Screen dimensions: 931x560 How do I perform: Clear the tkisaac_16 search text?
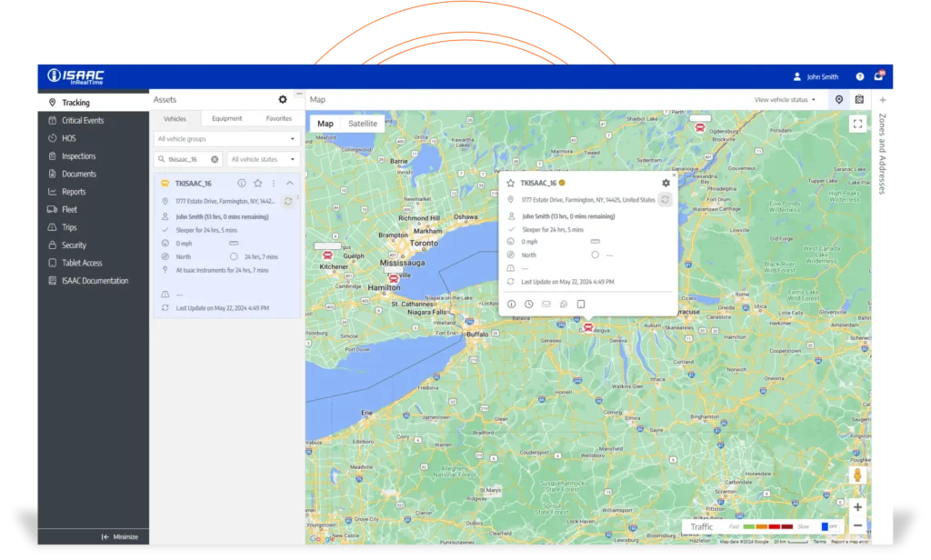[x=215, y=159]
